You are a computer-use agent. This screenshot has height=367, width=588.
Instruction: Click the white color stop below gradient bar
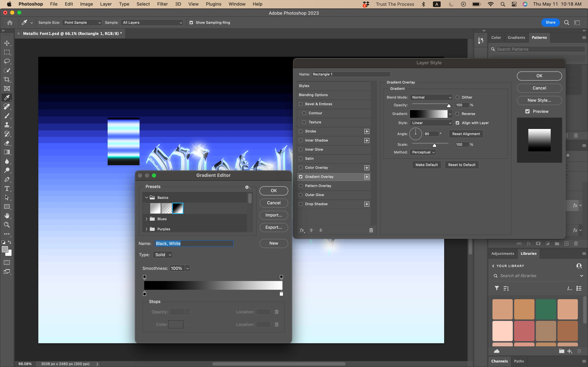[281, 294]
